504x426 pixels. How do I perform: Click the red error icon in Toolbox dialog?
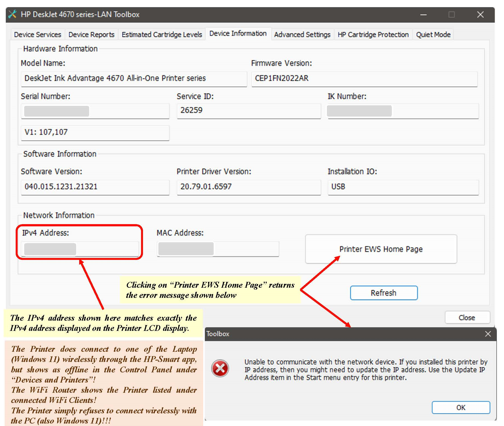pyautogui.click(x=220, y=368)
